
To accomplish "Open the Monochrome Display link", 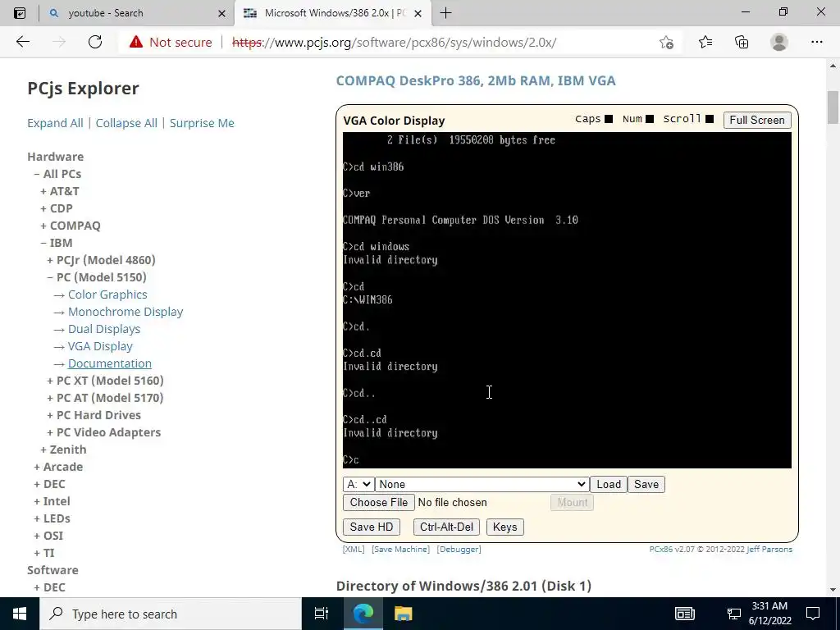I will pos(126,312).
